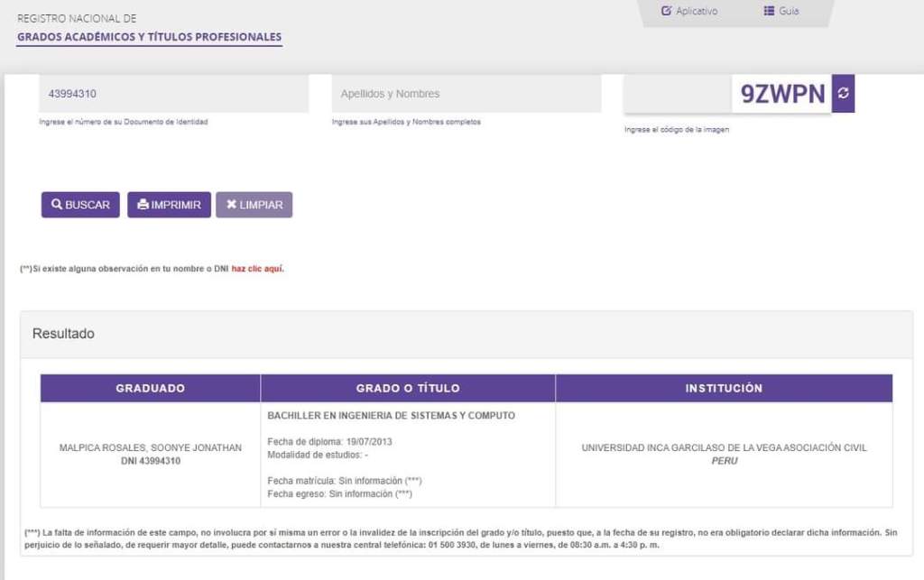924x580 pixels.
Task: Click the Grados Académicos y Títulos Profesionales heading
Action: [x=150, y=38]
